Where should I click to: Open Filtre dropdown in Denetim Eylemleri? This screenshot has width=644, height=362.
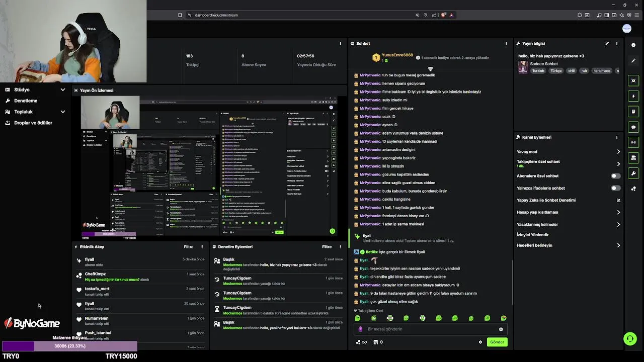point(327,247)
